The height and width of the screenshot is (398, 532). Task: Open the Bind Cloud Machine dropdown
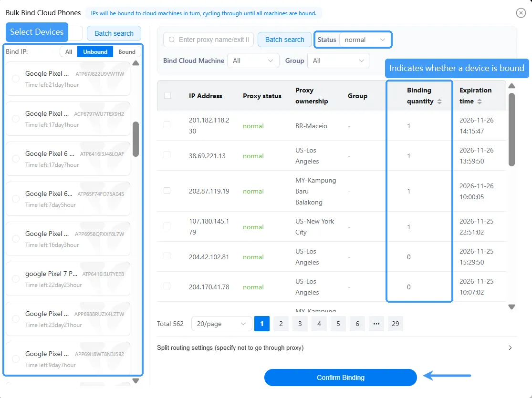coord(253,61)
